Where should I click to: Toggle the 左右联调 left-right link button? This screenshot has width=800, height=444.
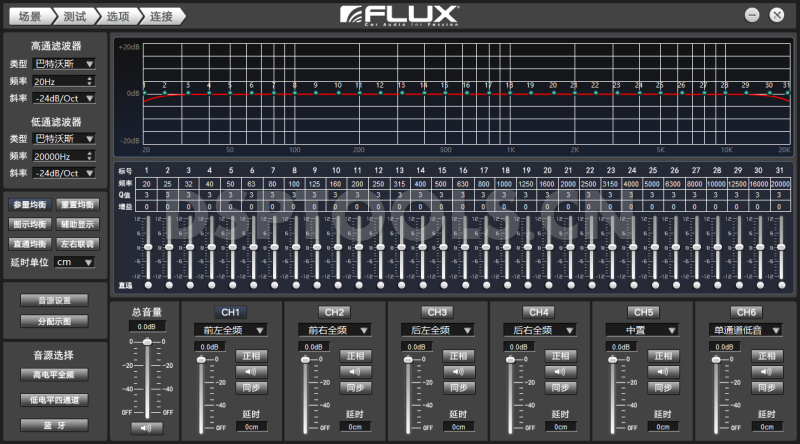tap(77, 244)
